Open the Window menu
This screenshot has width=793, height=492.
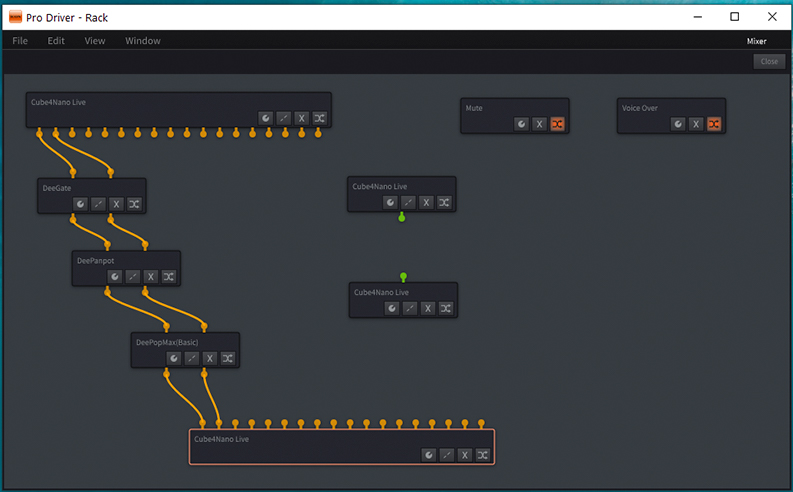143,41
